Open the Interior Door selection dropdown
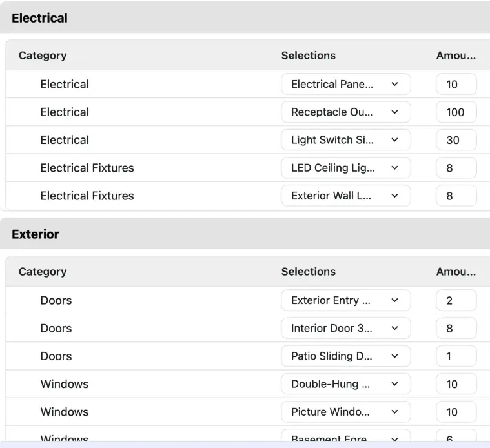490x448 pixels. point(345,329)
